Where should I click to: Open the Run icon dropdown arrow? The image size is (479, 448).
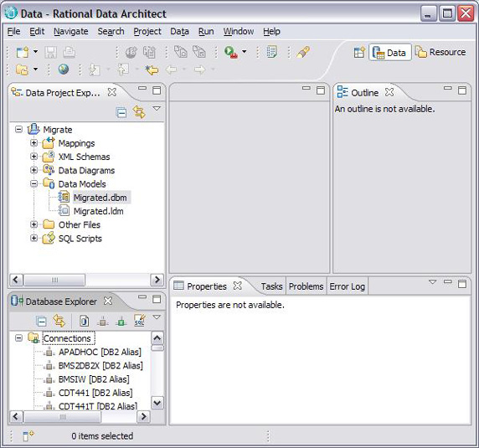(244, 51)
